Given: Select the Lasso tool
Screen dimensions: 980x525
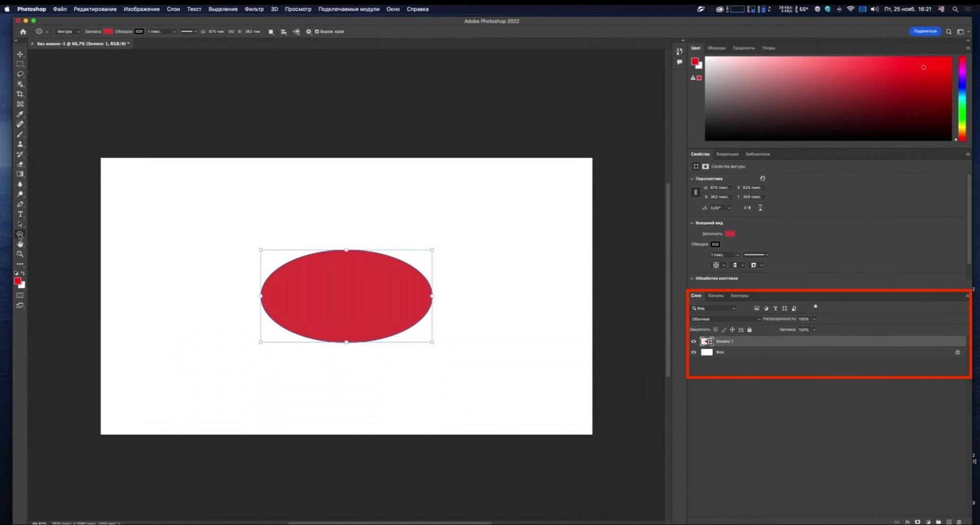Looking at the screenshot, I should pos(20,74).
